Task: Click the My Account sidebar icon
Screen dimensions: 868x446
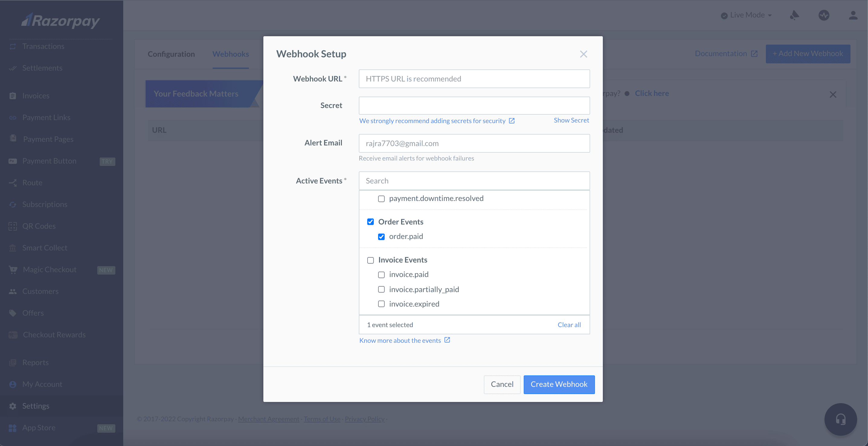Action: click(13, 384)
